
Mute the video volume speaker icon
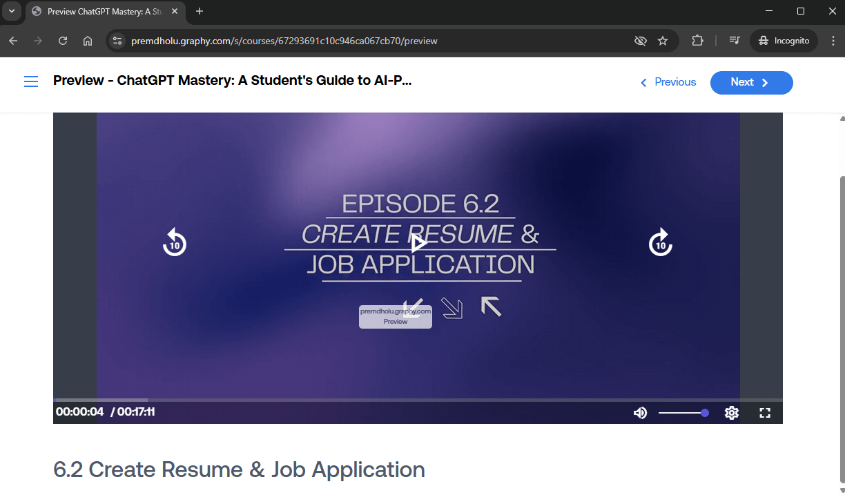pos(640,413)
